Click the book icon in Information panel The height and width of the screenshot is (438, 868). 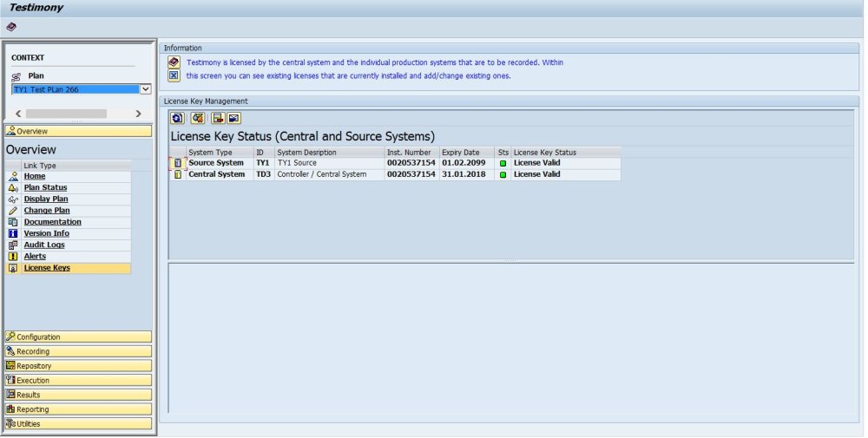174,62
